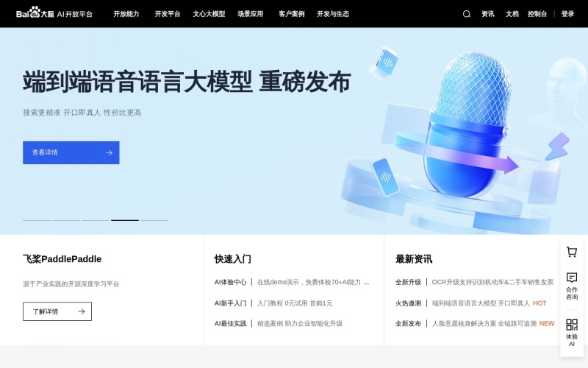Select the second banner carousel indicator
Image resolution: width=588 pixels, height=368 pixels.
[66, 220]
